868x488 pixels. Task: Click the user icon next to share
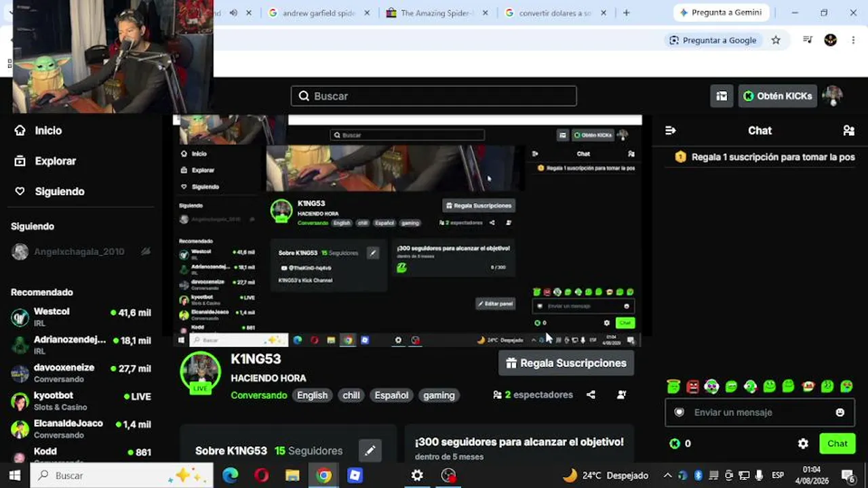pos(621,395)
